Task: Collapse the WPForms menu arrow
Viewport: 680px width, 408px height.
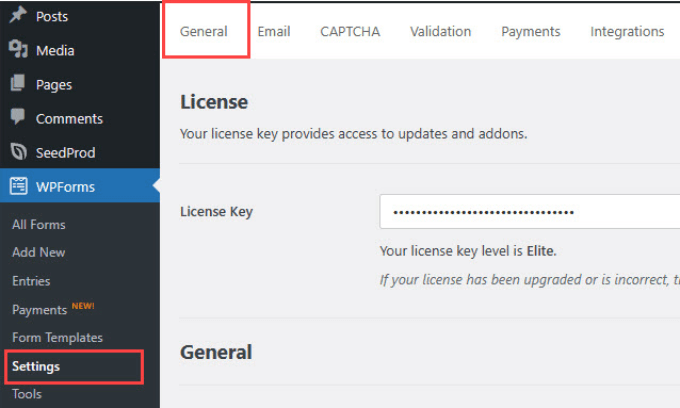Action: pos(155,186)
